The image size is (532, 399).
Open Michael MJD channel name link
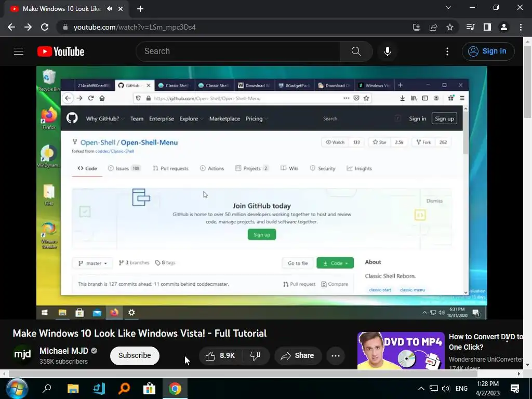coord(64,351)
